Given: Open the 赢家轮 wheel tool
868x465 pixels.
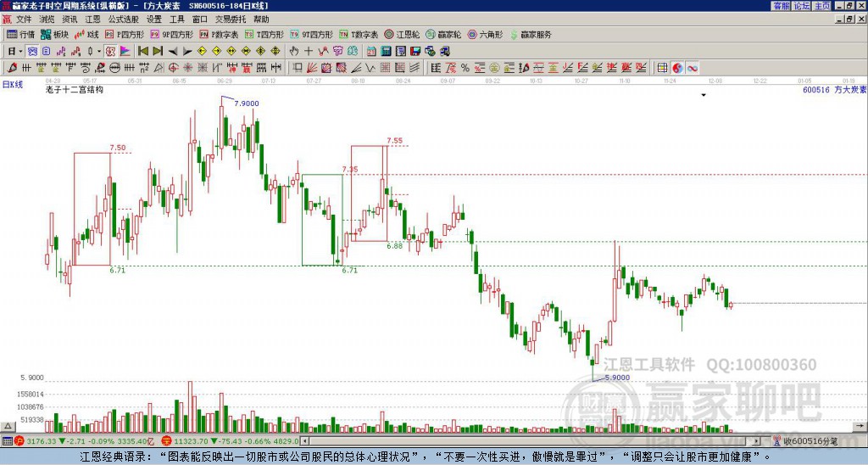Looking at the screenshot, I should pos(443,34).
